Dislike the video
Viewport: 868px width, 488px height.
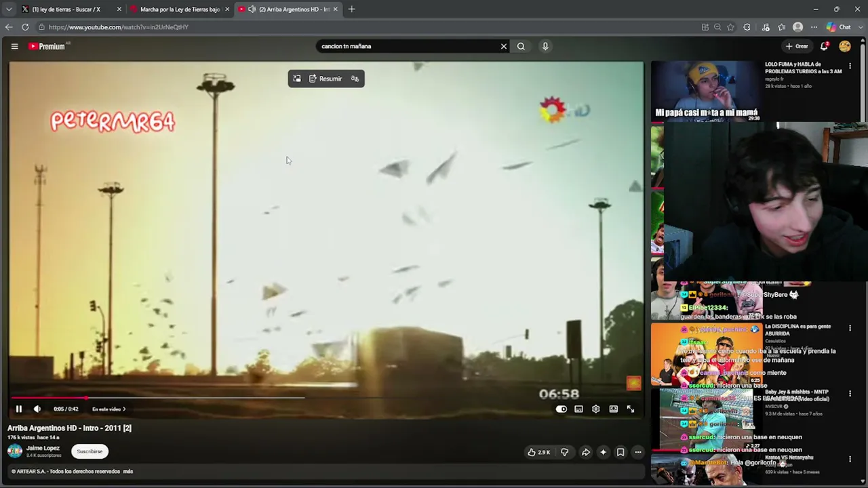point(564,452)
